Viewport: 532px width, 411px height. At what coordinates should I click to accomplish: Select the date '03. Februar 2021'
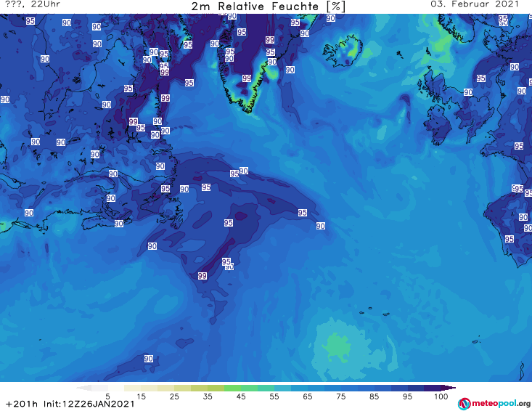(475, 4)
